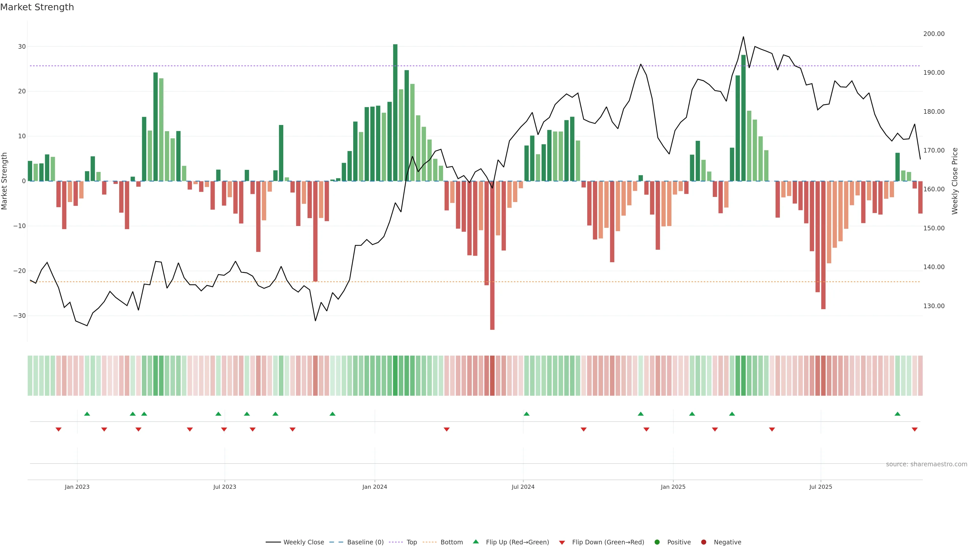Click Market Strength chart title
Image resolution: width=980 pixels, height=551 pixels.
click(x=37, y=7)
